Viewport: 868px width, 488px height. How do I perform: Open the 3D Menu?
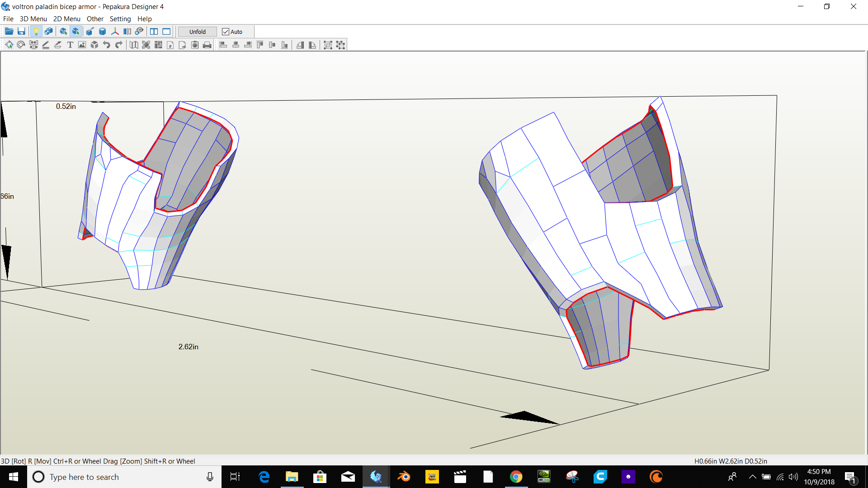33,19
